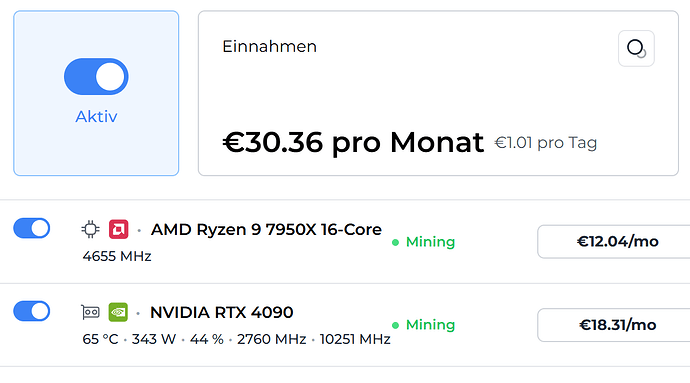Click the CPU chip icon
The width and height of the screenshot is (690, 383).
tap(91, 229)
